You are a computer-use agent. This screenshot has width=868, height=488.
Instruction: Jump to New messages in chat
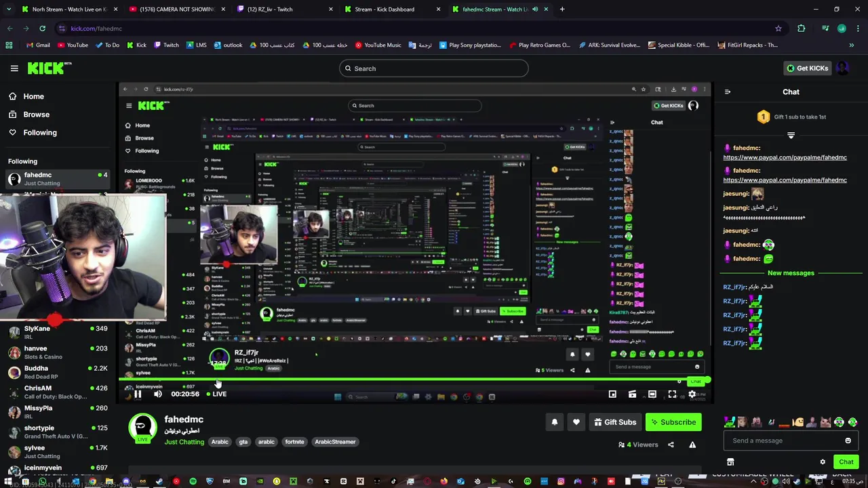click(x=791, y=273)
